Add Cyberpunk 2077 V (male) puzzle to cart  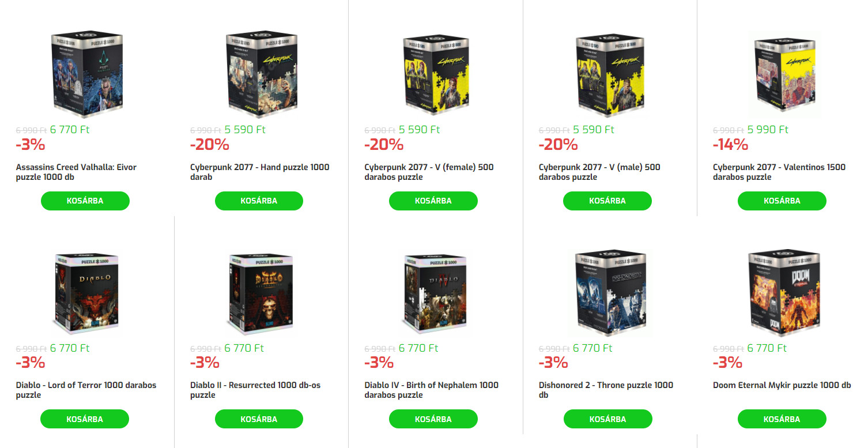[x=607, y=201]
